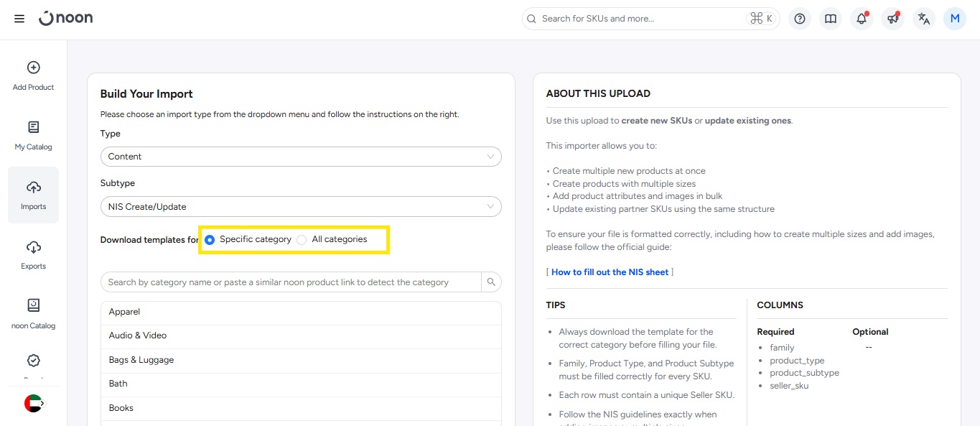Open the language translate icon

pos(924,19)
